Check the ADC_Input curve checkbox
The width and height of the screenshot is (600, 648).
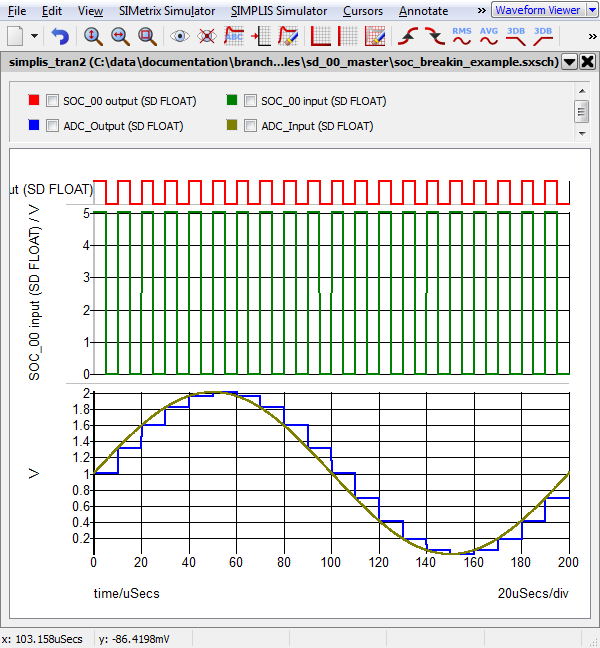click(251, 126)
